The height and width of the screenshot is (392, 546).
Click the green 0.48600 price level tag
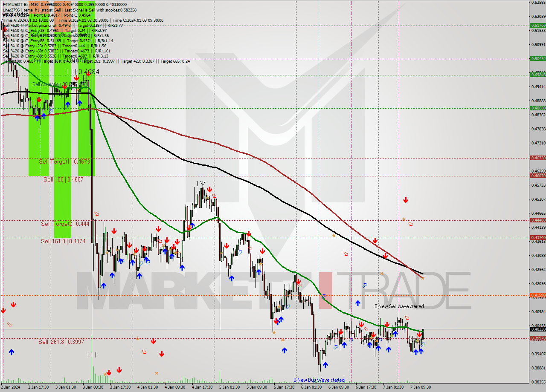[537, 108]
